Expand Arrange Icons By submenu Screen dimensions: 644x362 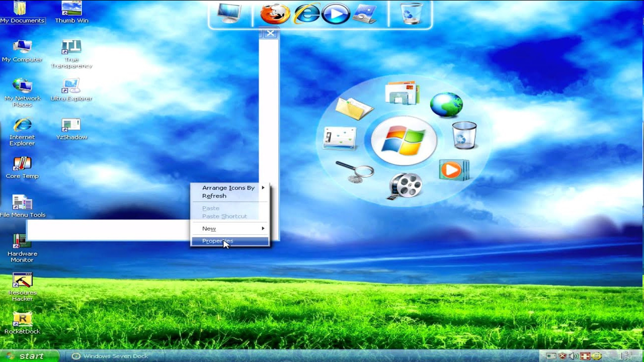pos(230,188)
